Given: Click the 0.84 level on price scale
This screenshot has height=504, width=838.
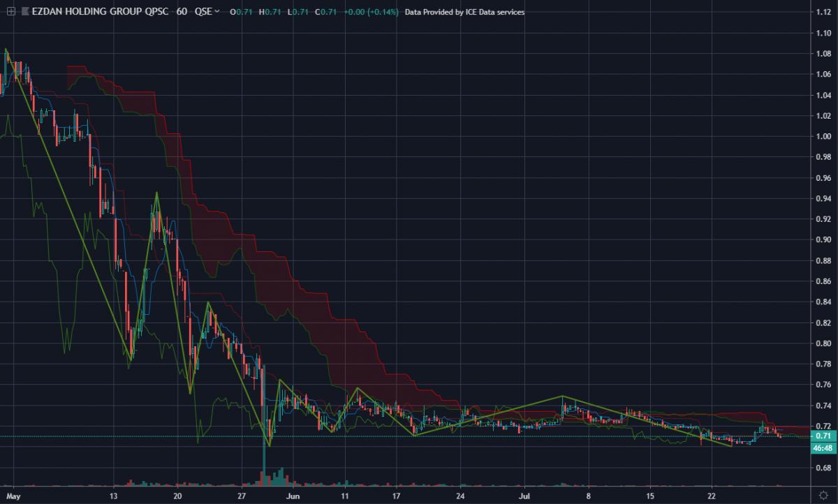Looking at the screenshot, I should click(x=822, y=302).
